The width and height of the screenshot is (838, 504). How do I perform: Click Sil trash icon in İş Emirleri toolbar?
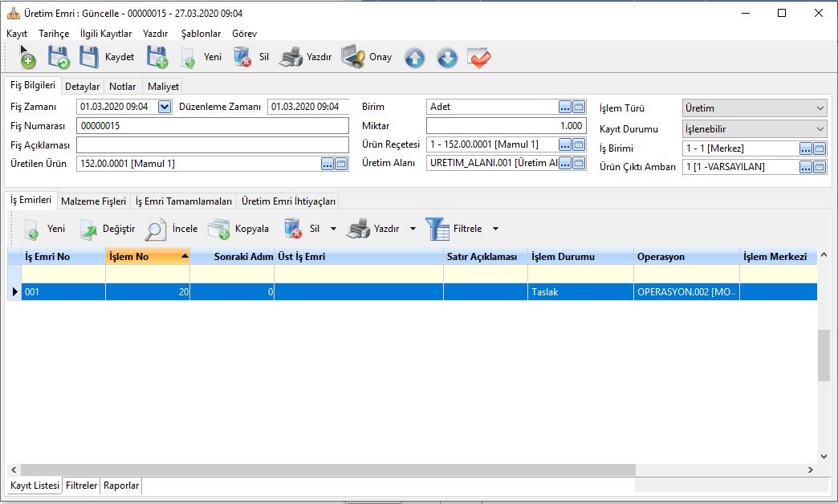[293, 229]
